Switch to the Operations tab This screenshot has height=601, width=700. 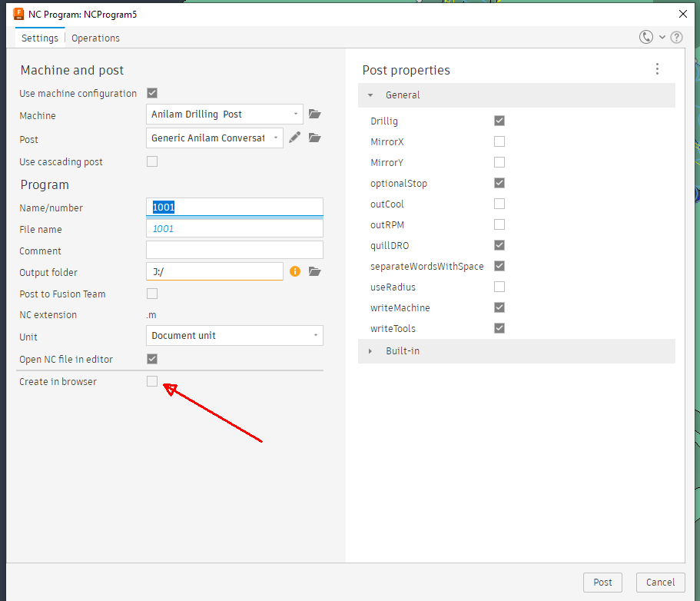tap(95, 38)
